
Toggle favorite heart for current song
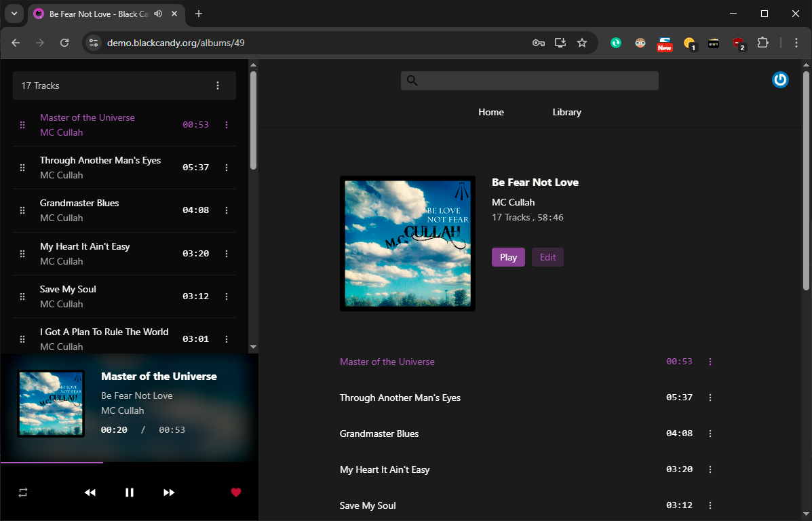[236, 493]
